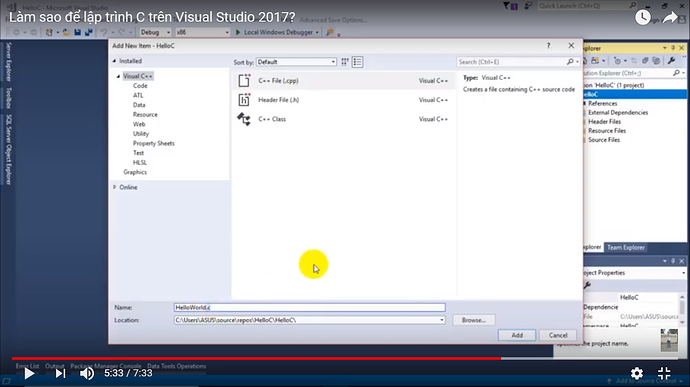Collapse the Installed section

tap(114, 61)
